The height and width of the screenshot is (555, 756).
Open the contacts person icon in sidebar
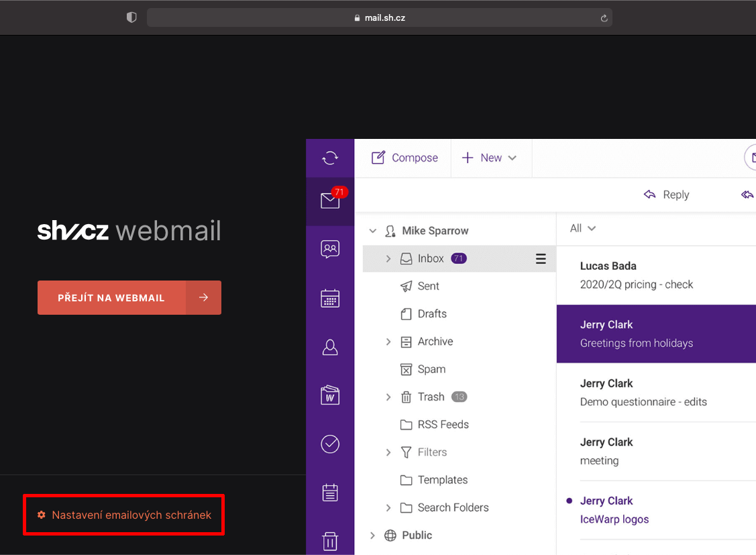click(330, 347)
